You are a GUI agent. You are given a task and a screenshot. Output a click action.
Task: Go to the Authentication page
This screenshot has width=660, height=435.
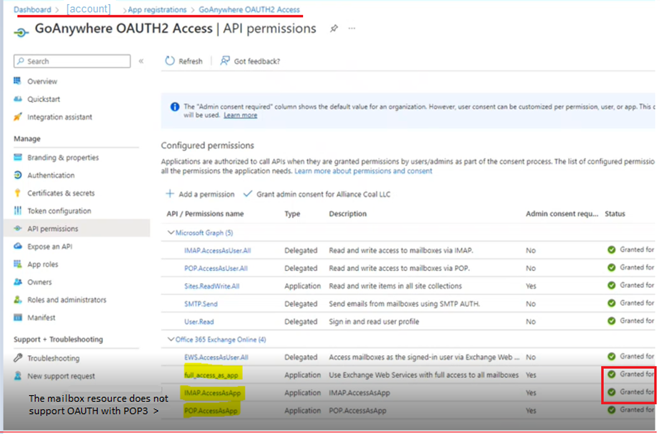tap(50, 175)
